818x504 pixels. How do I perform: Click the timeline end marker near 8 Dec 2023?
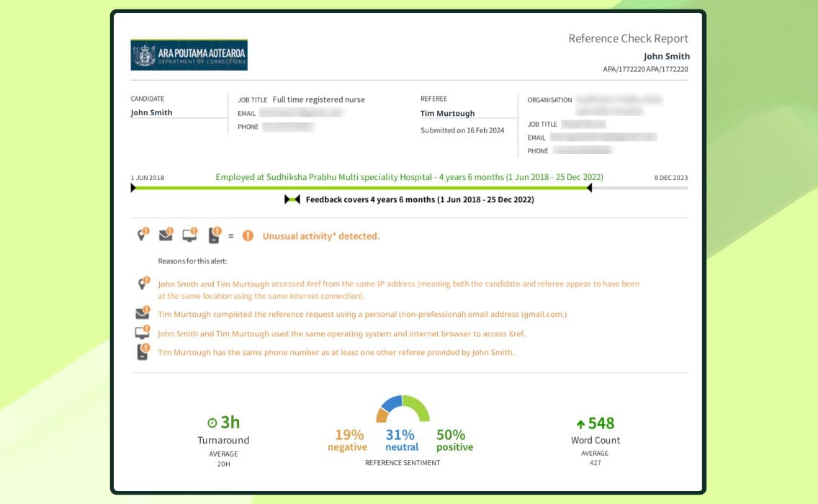[x=590, y=187]
